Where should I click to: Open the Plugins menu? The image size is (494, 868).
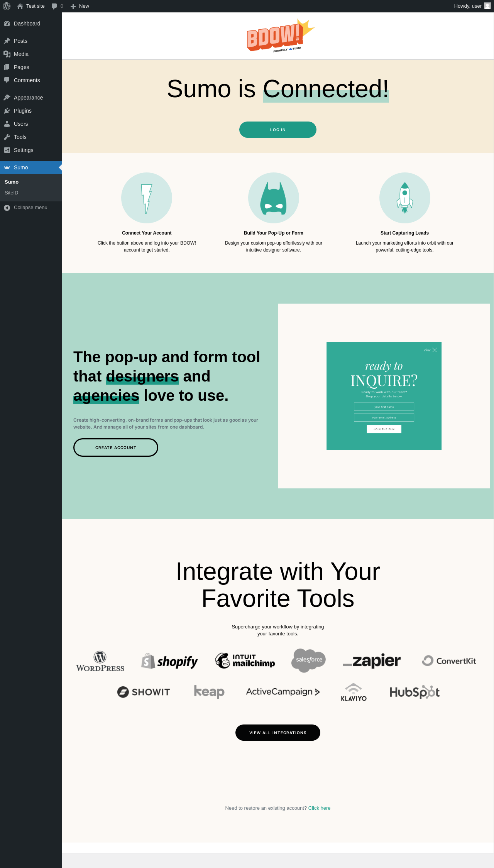coord(31,111)
